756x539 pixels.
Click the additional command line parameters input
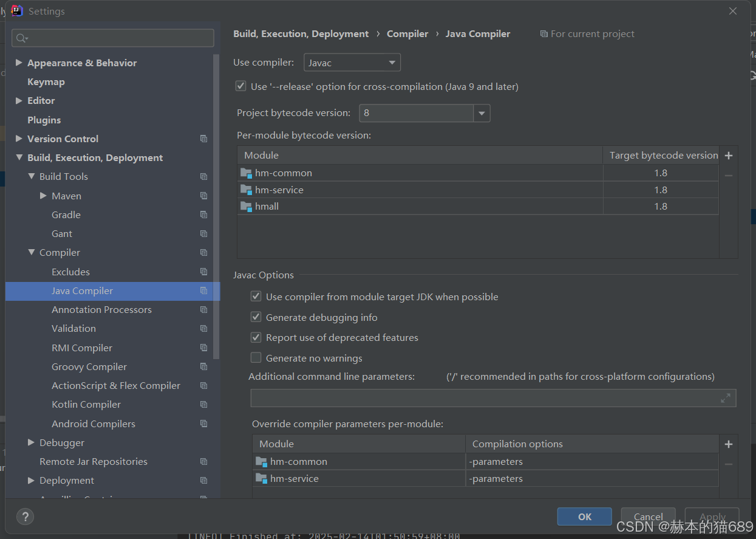coord(494,398)
